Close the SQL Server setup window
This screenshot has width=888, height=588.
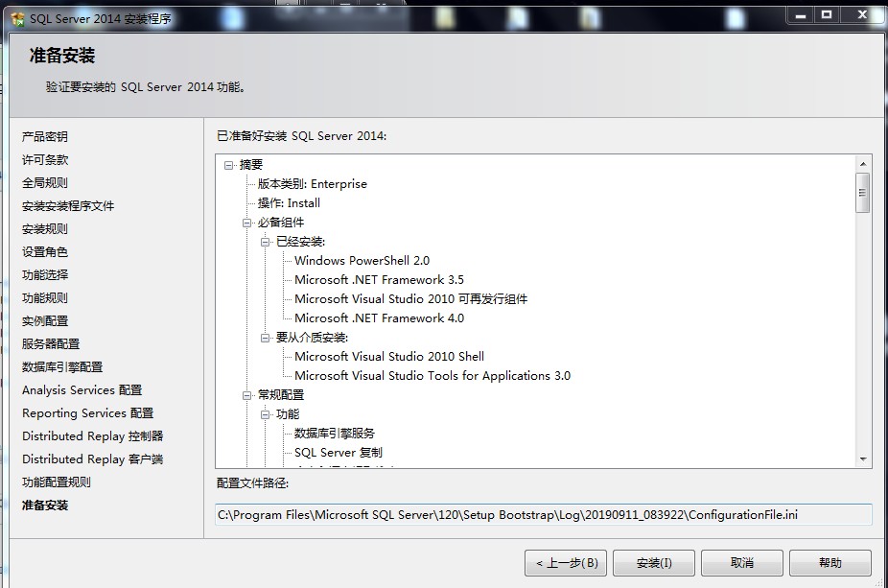click(862, 16)
